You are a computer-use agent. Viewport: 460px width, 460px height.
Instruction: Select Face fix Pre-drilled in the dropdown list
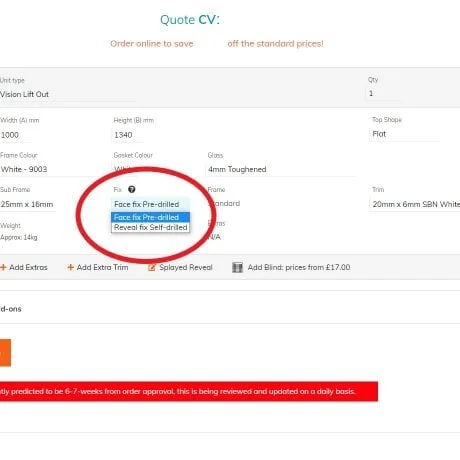click(x=150, y=217)
